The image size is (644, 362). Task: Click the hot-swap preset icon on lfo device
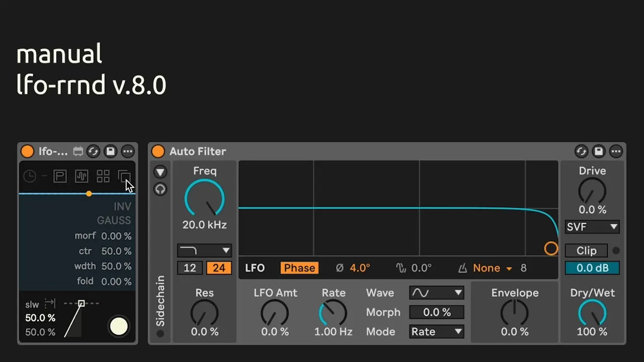point(93,151)
